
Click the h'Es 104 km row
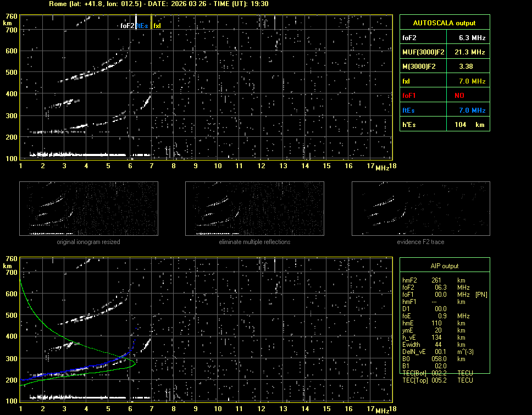point(444,125)
